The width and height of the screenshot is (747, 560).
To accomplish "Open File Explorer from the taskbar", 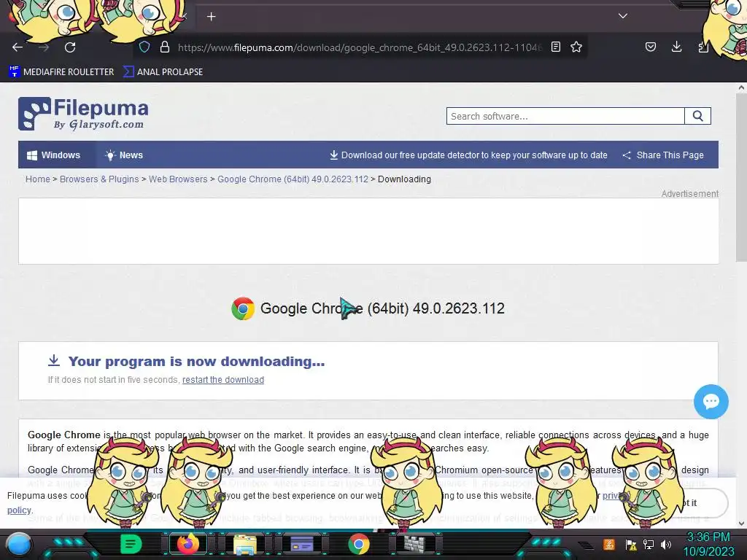I will (245, 545).
